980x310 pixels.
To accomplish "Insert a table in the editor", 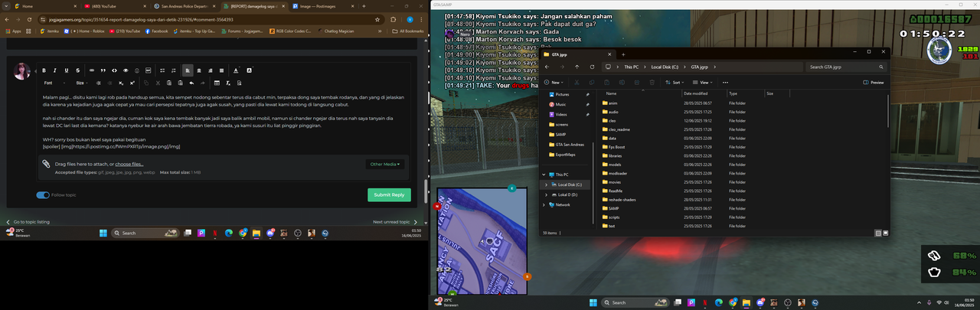I will tap(217, 83).
